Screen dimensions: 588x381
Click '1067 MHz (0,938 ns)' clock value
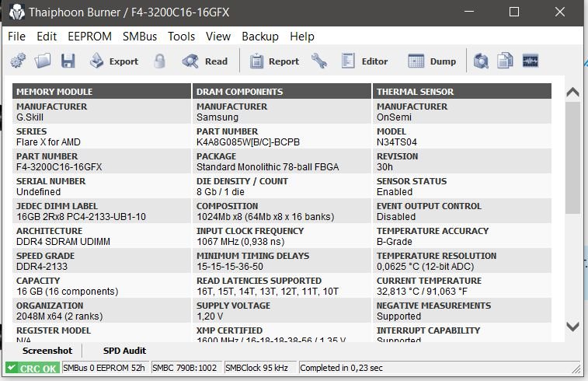240,241
